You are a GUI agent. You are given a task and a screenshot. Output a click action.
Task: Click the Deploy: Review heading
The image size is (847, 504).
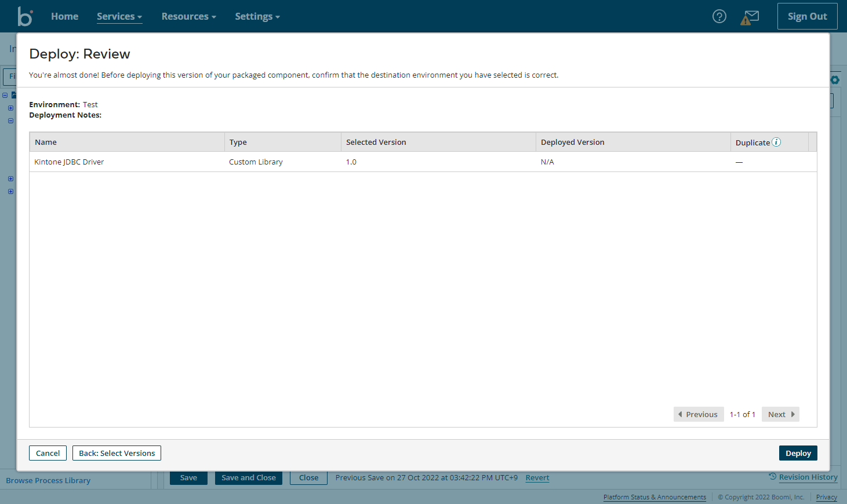[x=79, y=54]
